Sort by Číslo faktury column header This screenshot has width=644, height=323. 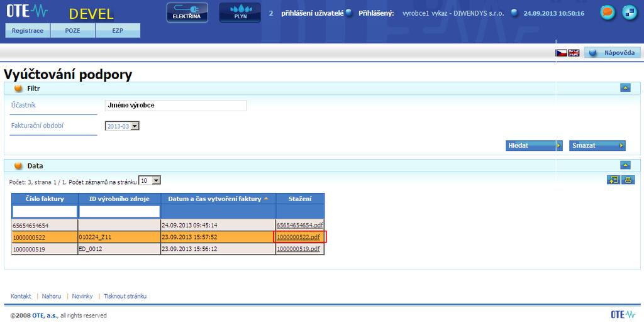tap(45, 199)
